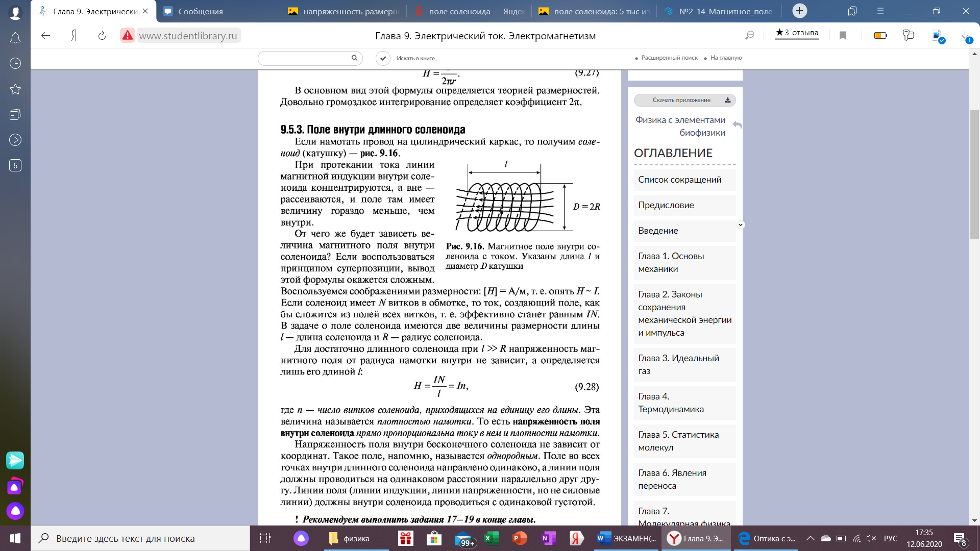This screenshot has height=551, width=980.
Task: Open the messenger paper-plane icon in the sidebar
Action: pos(15,460)
